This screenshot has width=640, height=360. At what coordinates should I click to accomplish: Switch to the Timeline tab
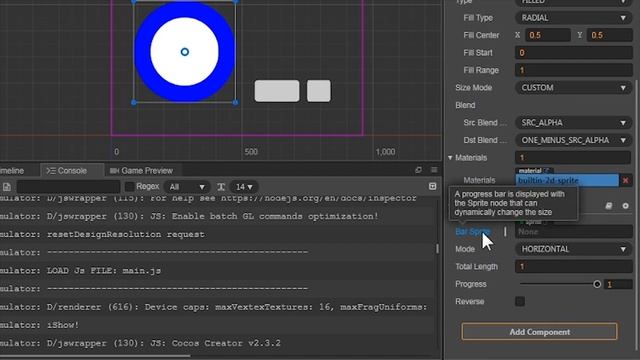click(x=12, y=170)
